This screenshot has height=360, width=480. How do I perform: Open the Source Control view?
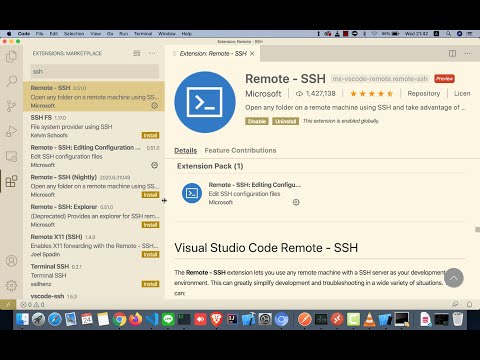tap(11, 106)
